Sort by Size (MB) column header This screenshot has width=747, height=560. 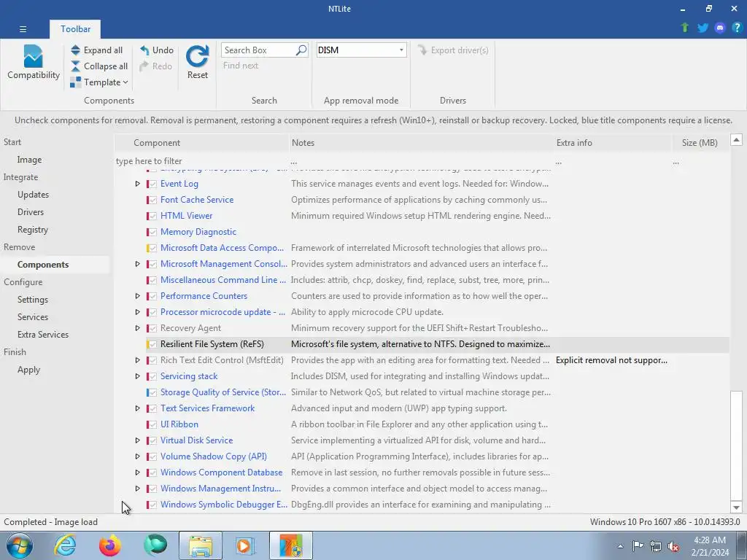click(700, 143)
